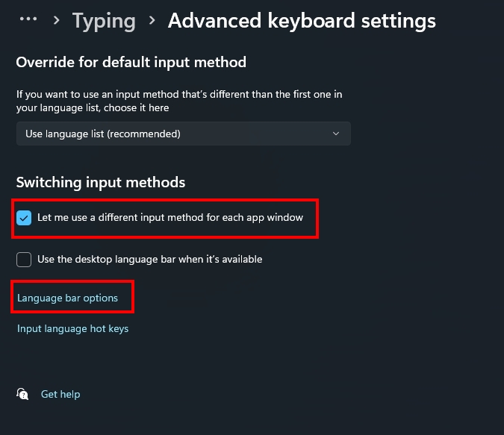Open the Get help link
504x435 pixels.
pos(60,394)
